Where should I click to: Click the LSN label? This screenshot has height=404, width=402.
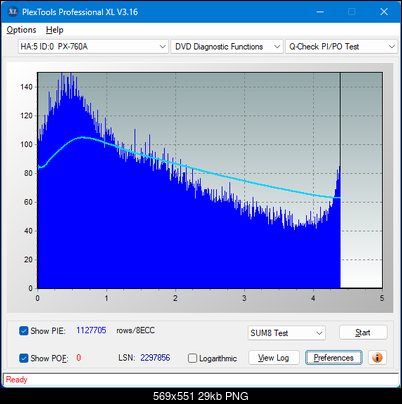pos(127,358)
